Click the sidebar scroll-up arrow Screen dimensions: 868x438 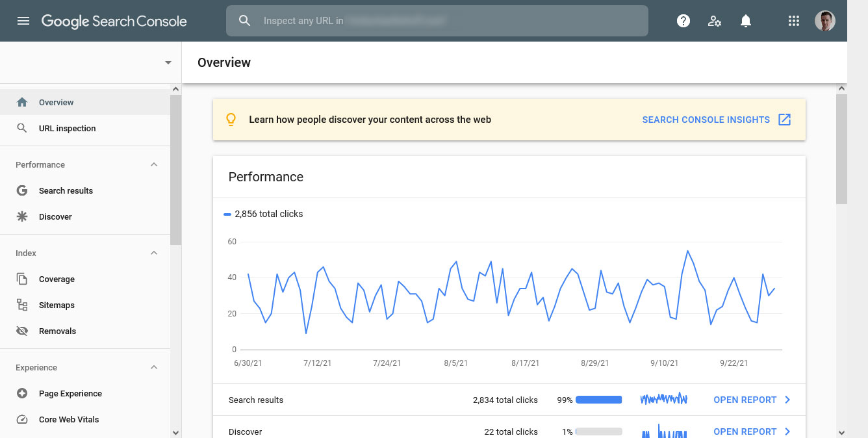click(176, 88)
